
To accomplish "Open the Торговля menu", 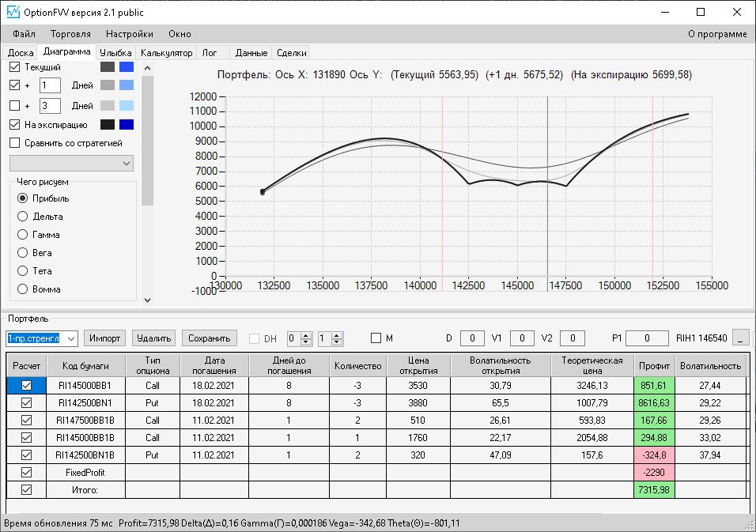I will [x=70, y=34].
